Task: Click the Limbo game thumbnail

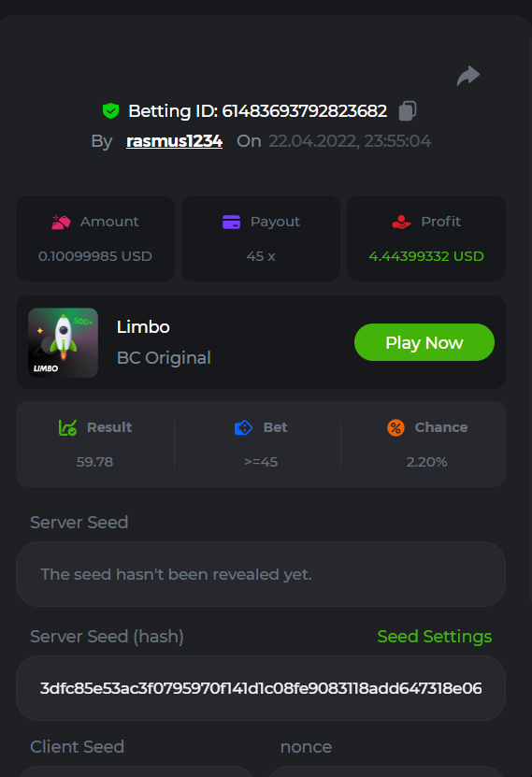Action: coord(63,342)
